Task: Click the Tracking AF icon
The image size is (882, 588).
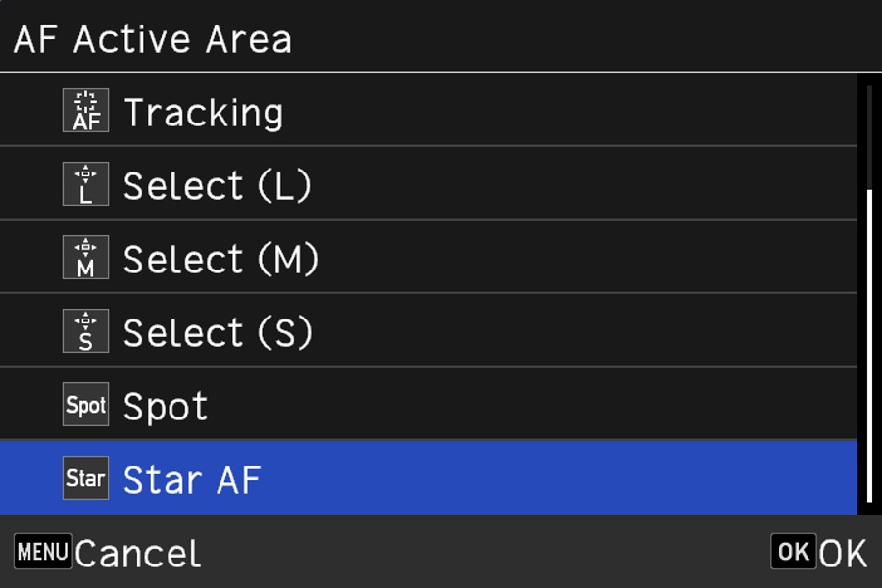Action: coord(85,112)
